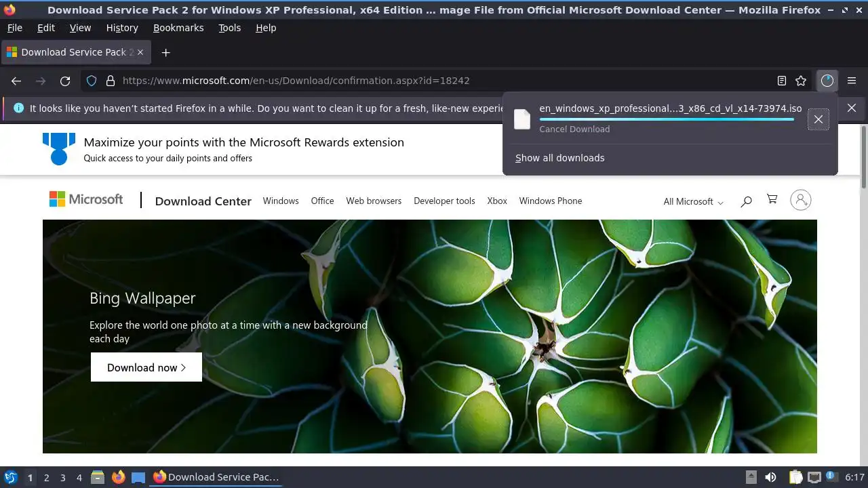Viewport: 868px width, 488px height.
Task: Open removable media tray icon
Action: (751, 477)
